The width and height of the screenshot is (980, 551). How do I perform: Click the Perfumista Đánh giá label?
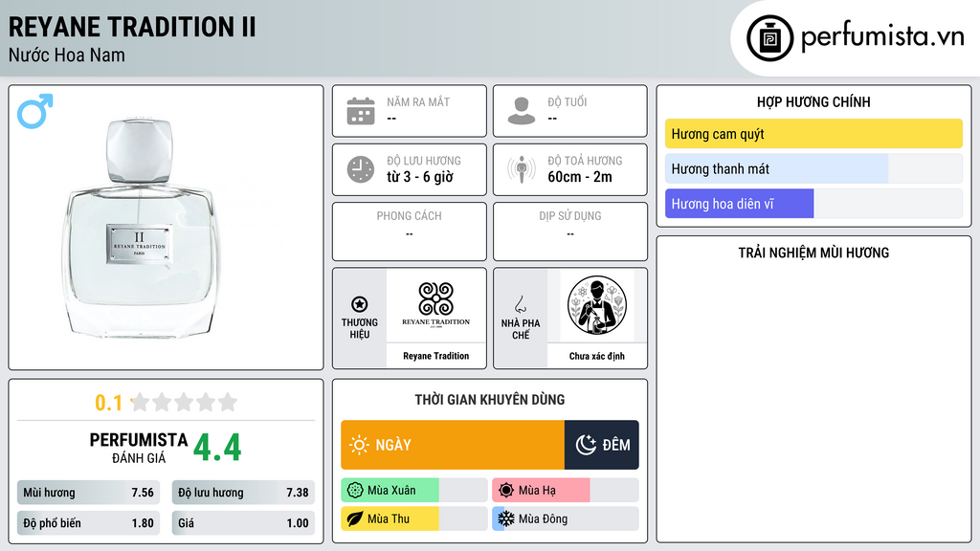[139, 449]
